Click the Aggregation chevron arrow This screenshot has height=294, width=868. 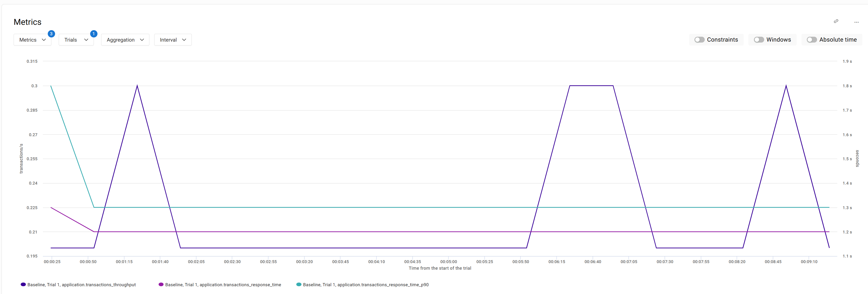click(x=142, y=40)
